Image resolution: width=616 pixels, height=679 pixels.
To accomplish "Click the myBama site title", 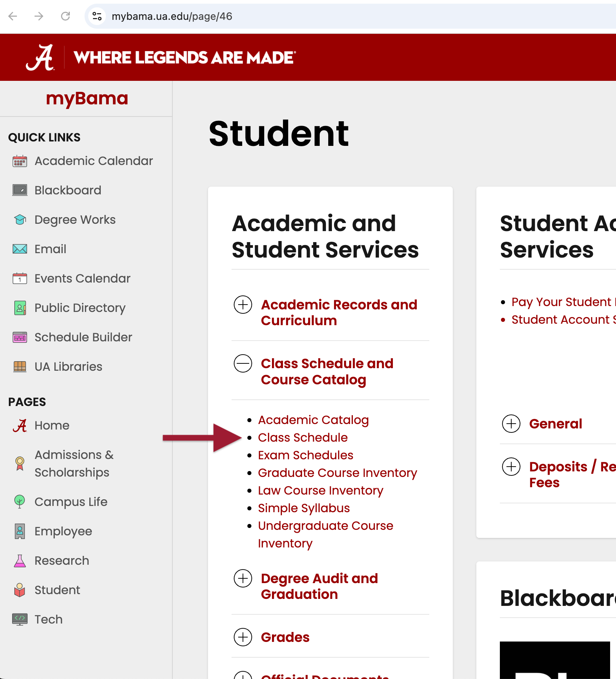I will 87,98.
